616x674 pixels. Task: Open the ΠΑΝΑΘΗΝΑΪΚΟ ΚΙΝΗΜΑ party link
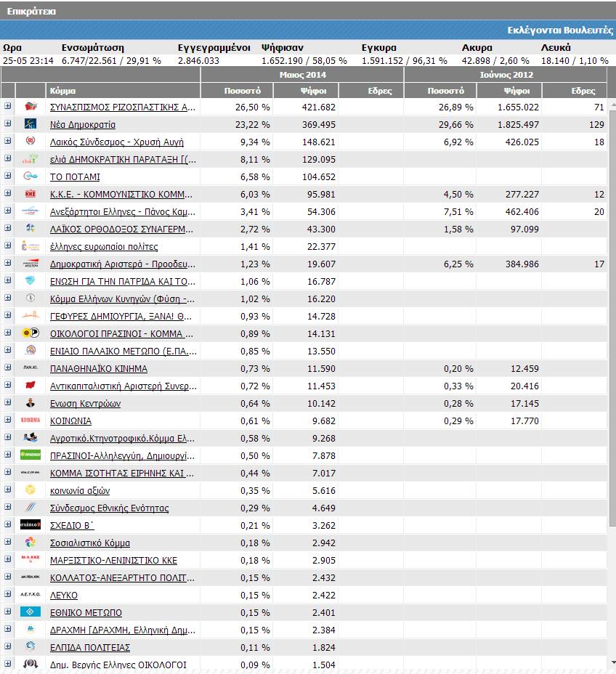[98, 369]
